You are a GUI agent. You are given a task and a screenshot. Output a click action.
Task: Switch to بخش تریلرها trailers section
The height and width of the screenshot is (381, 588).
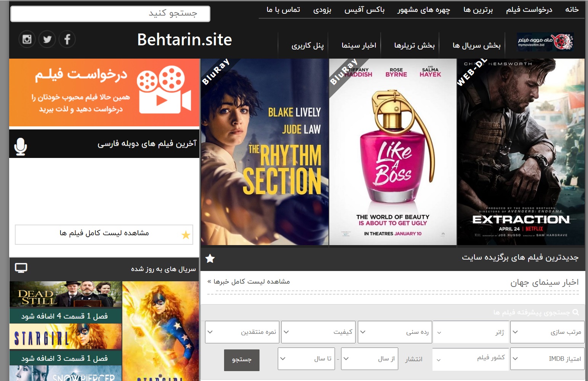click(x=414, y=45)
